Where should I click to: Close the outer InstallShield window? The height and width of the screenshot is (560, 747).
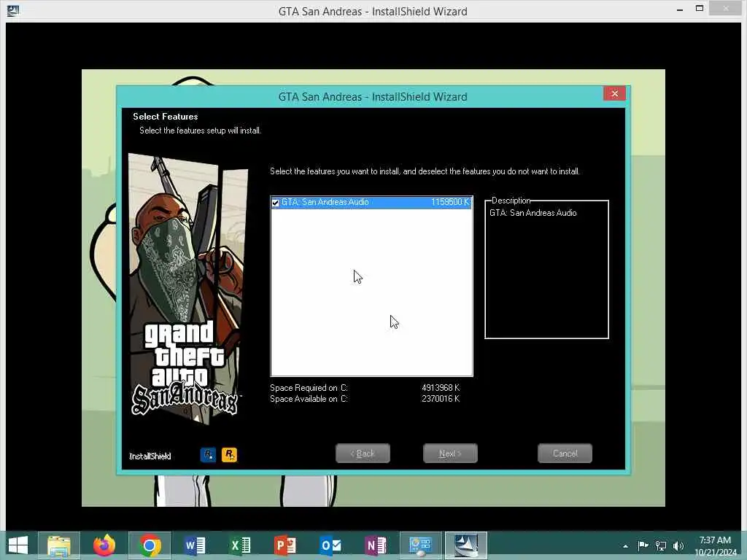726,8
